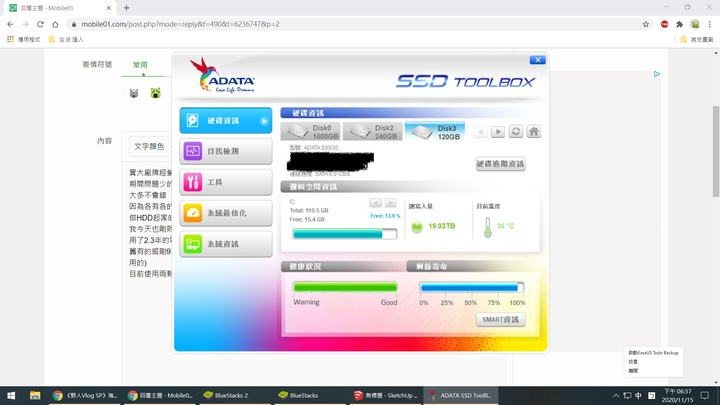Close the ADATA SSD Toolbox window
Viewport: 720px width, 405px height.
click(x=537, y=60)
